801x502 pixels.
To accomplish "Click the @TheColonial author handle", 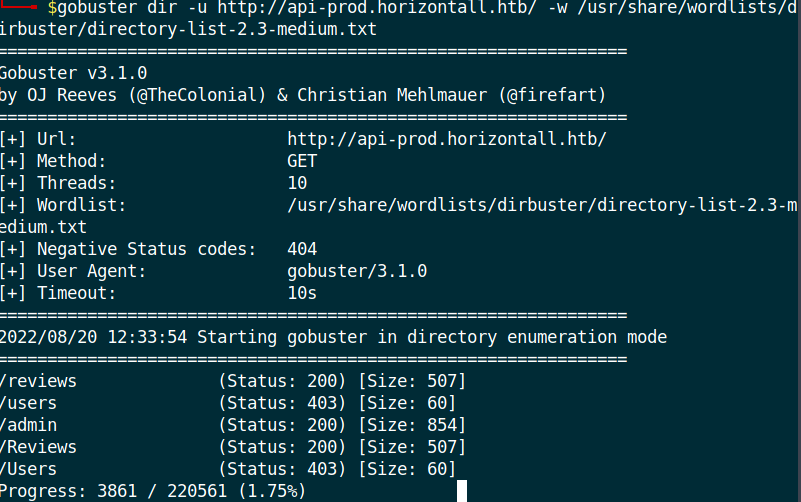I will [197, 95].
